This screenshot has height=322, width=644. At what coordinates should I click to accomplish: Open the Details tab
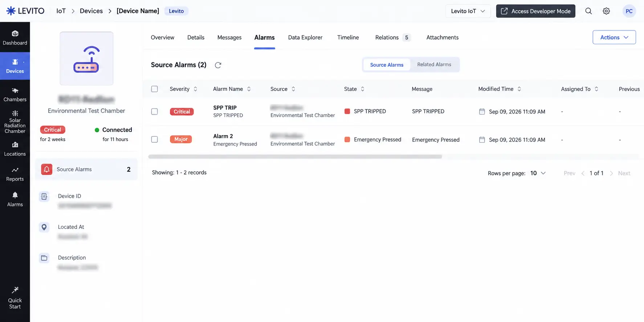pyautogui.click(x=196, y=37)
